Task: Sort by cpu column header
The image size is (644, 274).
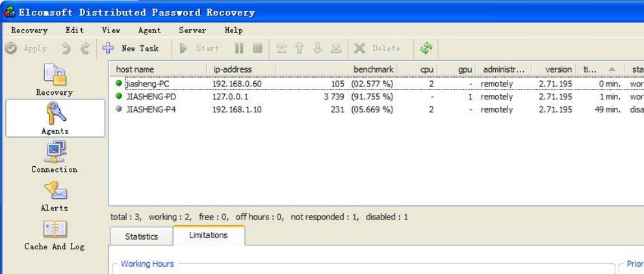Action: 418,69
